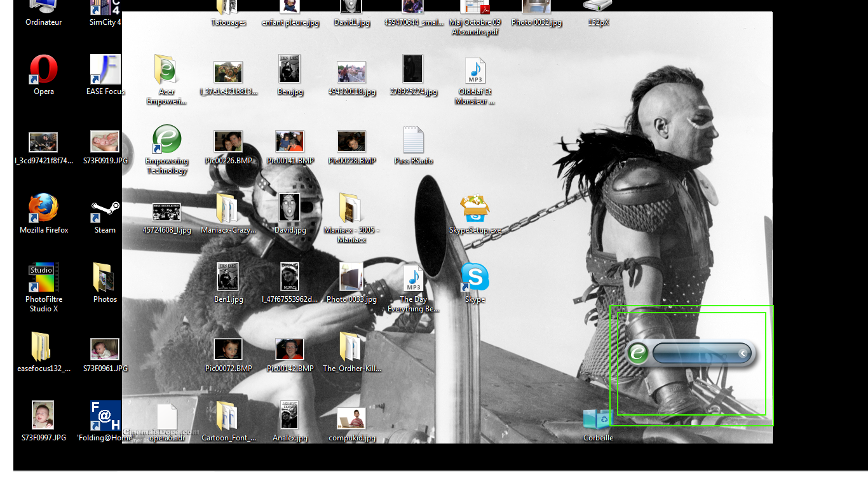This screenshot has width=868, height=488.
Task: Select the 494320118.jpg image thumbnail
Action: tap(351, 72)
